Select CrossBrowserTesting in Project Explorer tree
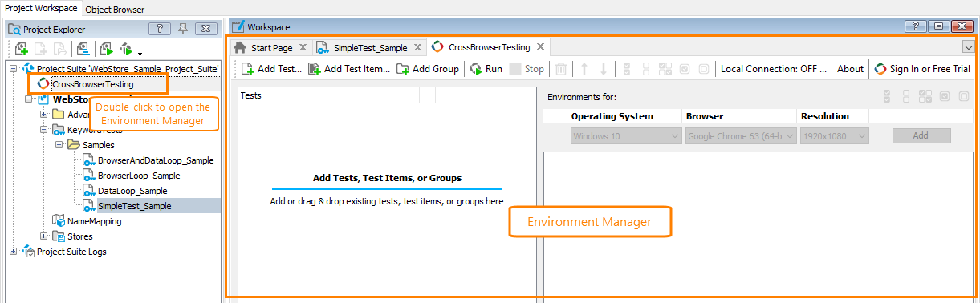Viewport: 980px width, 303px height. click(92, 83)
